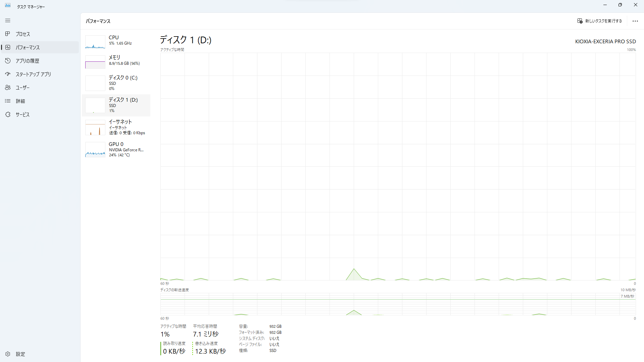The height and width of the screenshot is (362, 644).
Task: Click the 7.1 ミリ秒 response time value
Action: [206, 334]
